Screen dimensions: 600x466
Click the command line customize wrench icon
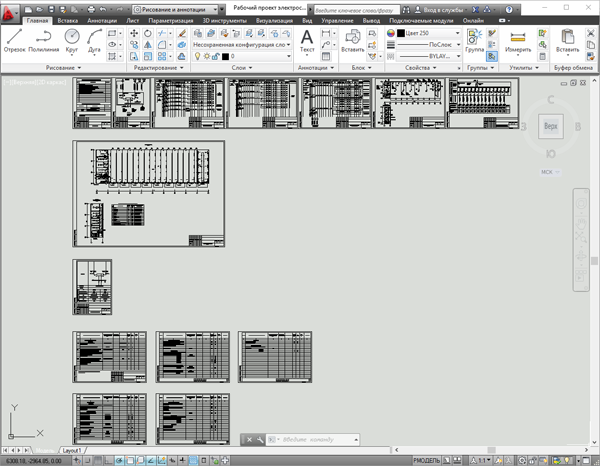pyautogui.click(x=260, y=440)
